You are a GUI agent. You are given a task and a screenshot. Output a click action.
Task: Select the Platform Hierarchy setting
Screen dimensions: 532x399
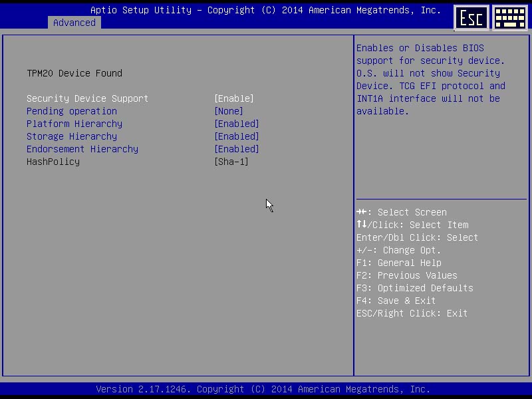pos(74,124)
